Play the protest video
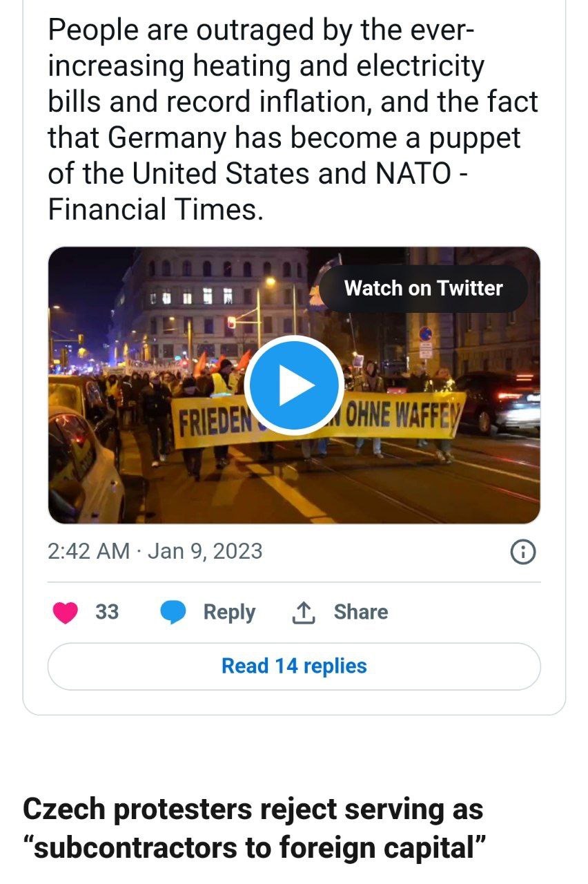This screenshot has height=884, width=588. coord(293,385)
